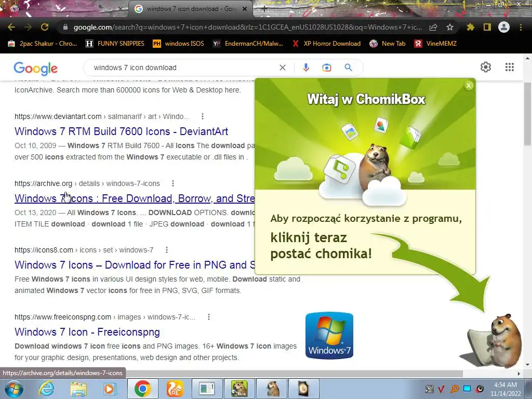Open the New Tab bookmark
The image size is (532, 399).
click(x=388, y=44)
